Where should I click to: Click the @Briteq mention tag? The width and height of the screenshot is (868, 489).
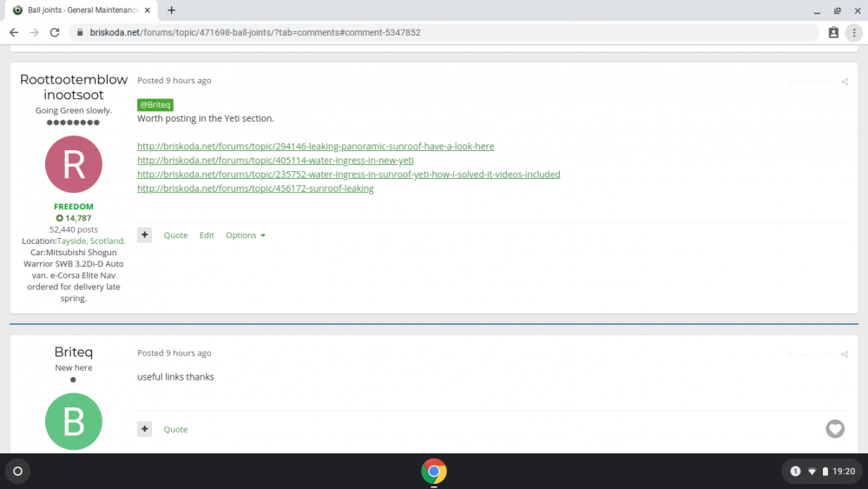click(x=155, y=105)
